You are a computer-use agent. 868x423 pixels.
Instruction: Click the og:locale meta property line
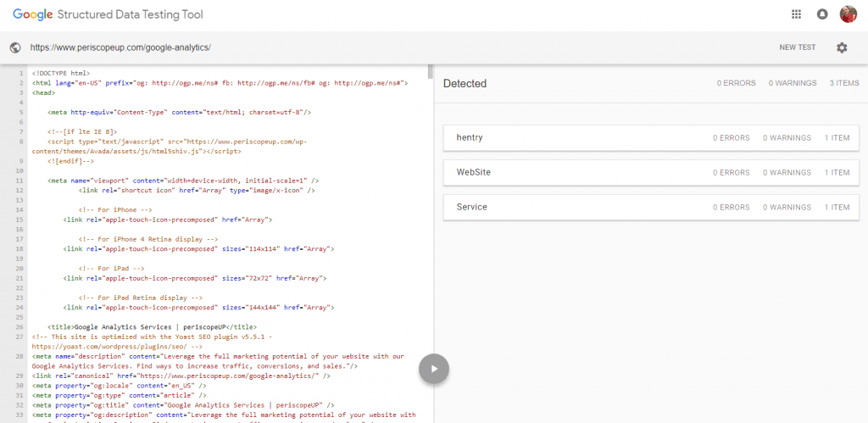tap(119, 386)
